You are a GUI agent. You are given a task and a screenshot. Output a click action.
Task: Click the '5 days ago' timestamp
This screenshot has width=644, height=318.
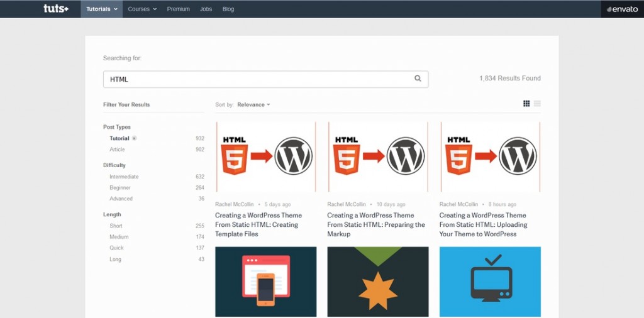(277, 204)
